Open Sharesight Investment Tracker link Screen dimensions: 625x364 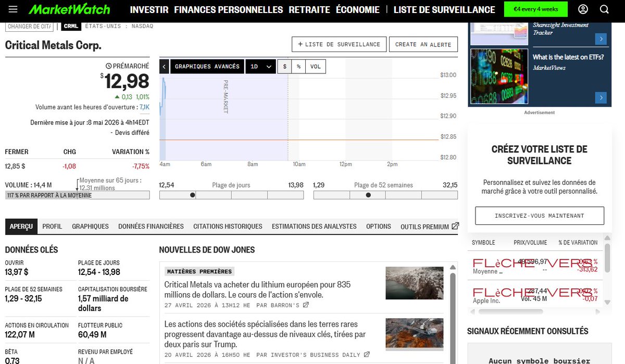coord(560,29)
